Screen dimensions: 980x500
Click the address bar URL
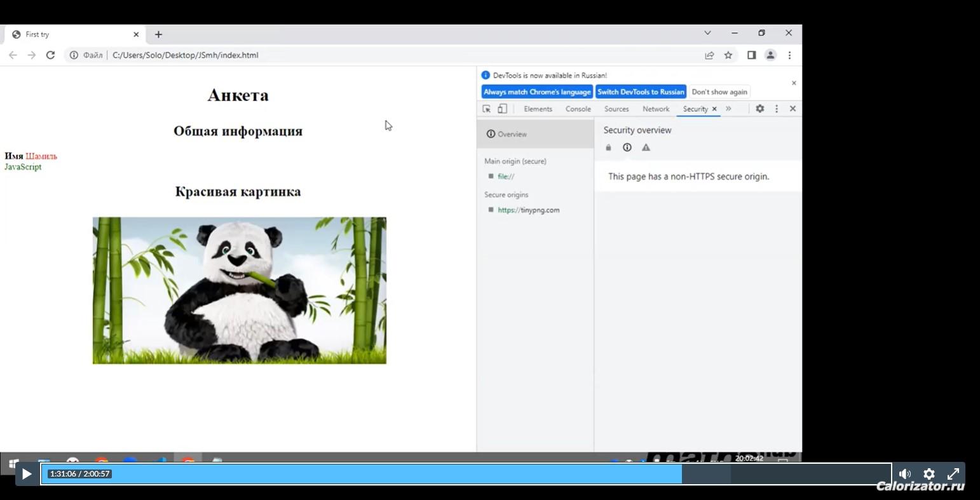click(186, 55)
